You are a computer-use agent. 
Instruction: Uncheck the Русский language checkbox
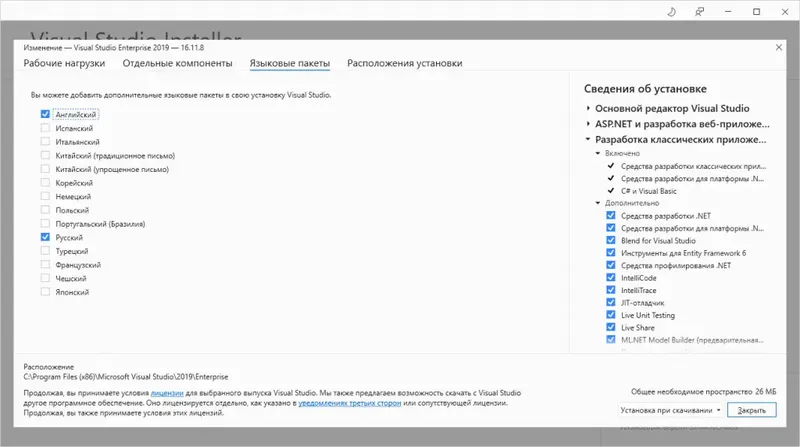tap(45, 237)
